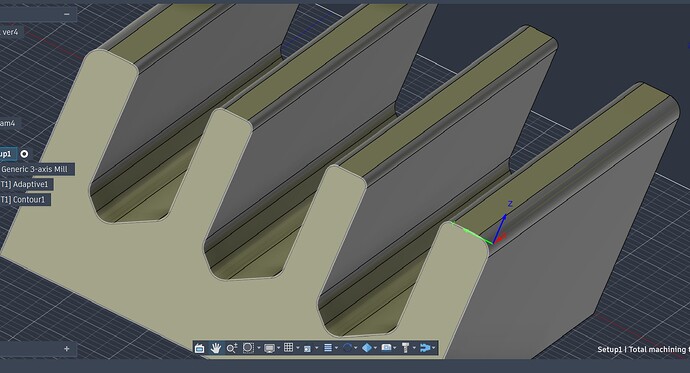The width and height of the screenshot is (690, 373).
Task: Collapse the browser panel with minus button
Action: [x=66, y=14]
